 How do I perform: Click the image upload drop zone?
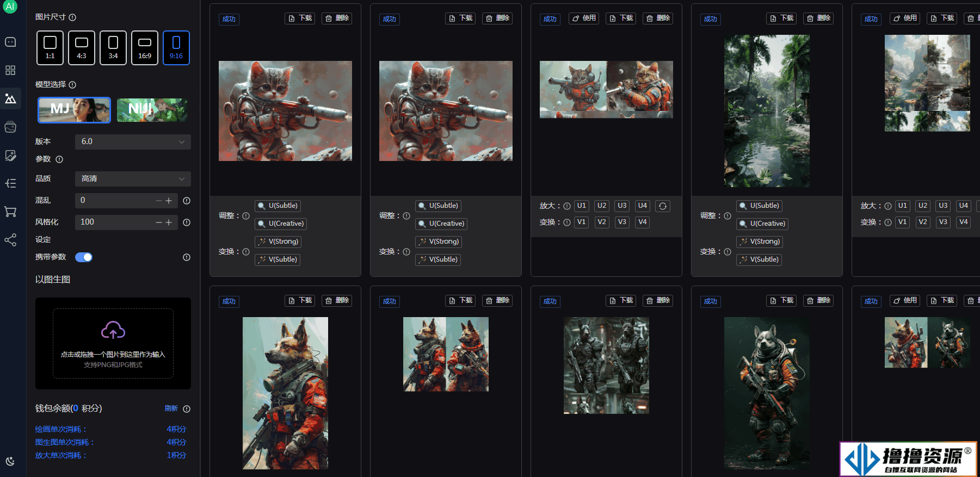[x=113, y=343]
